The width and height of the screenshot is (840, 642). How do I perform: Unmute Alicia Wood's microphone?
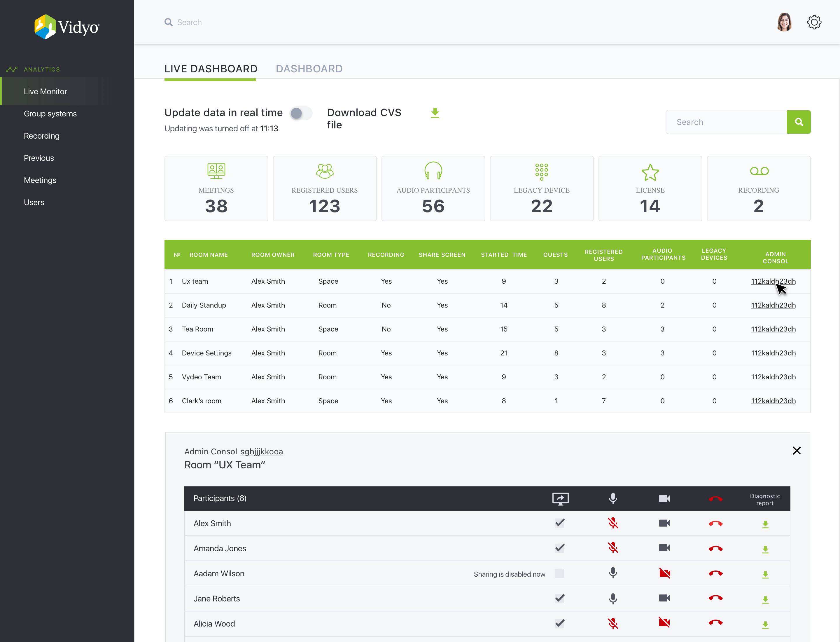pyautogui.click(x=613, y=623)
